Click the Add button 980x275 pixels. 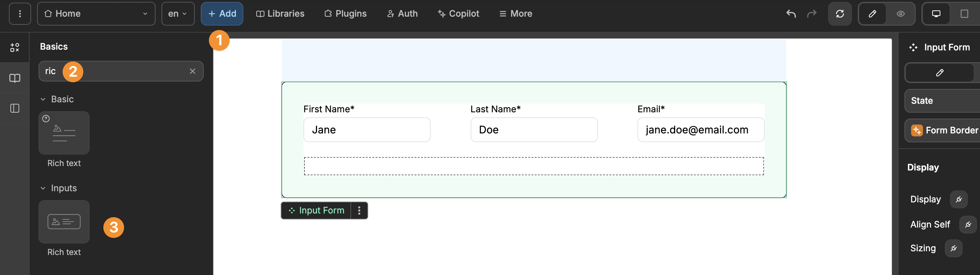(222, 14)
